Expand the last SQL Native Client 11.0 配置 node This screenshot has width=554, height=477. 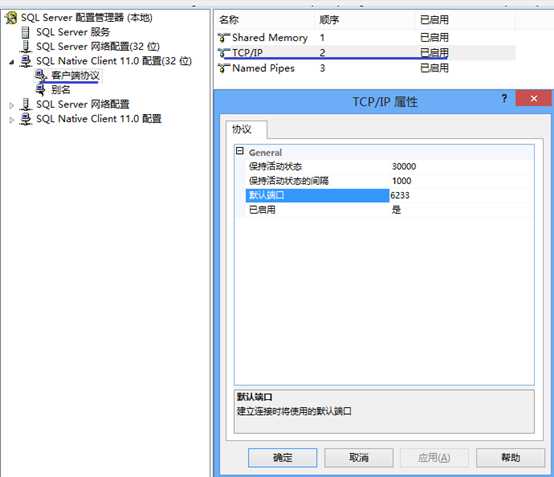pyautogui.click(x=12, y=120)
